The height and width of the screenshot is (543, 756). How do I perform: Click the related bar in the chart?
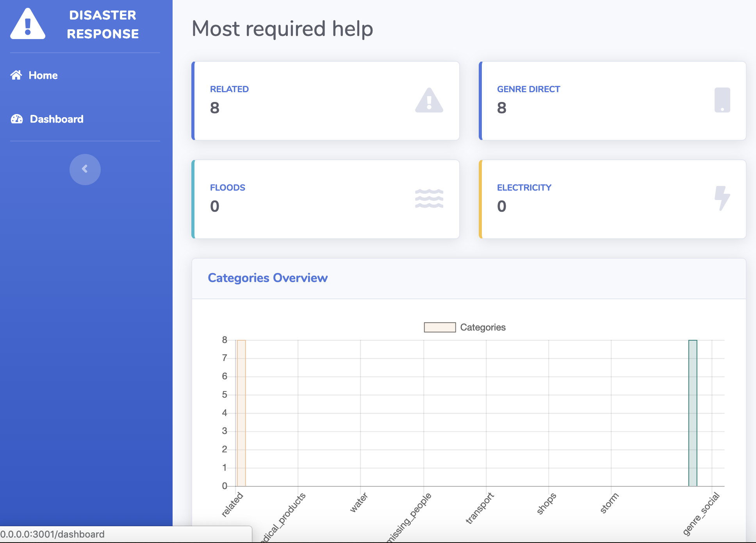pyautogui.click(x=241, y=413)
